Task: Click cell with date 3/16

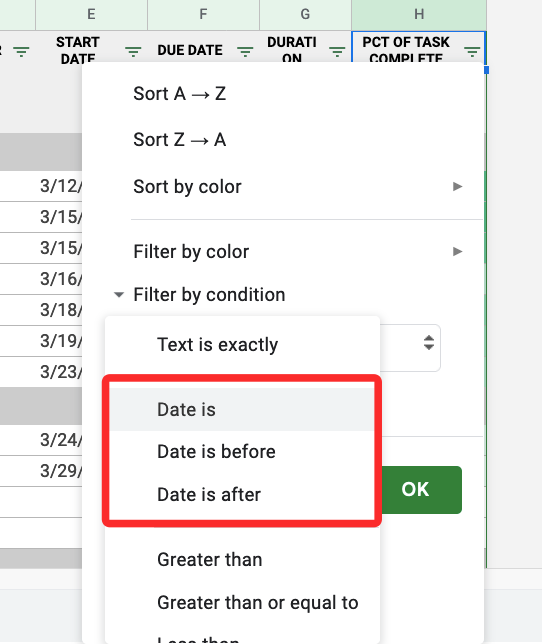Action: tap(59, 279)
